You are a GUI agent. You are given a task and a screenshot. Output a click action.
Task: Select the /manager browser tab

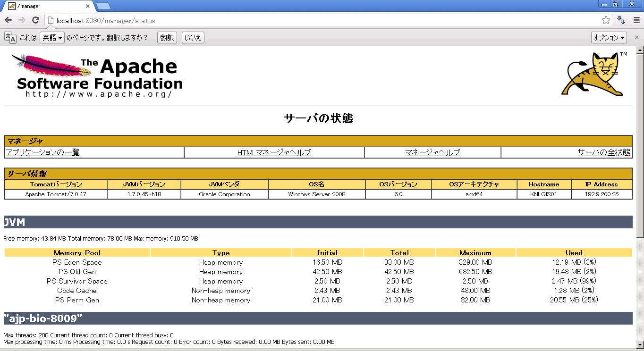click(47, 6)
